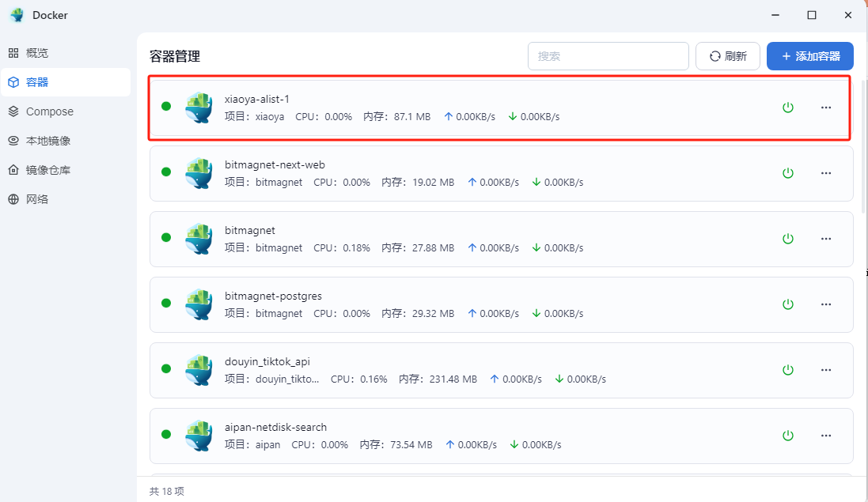Click the 本地镜像 eye icon in sidebar
The image size is (868, 502).
(x=13, y=141)
